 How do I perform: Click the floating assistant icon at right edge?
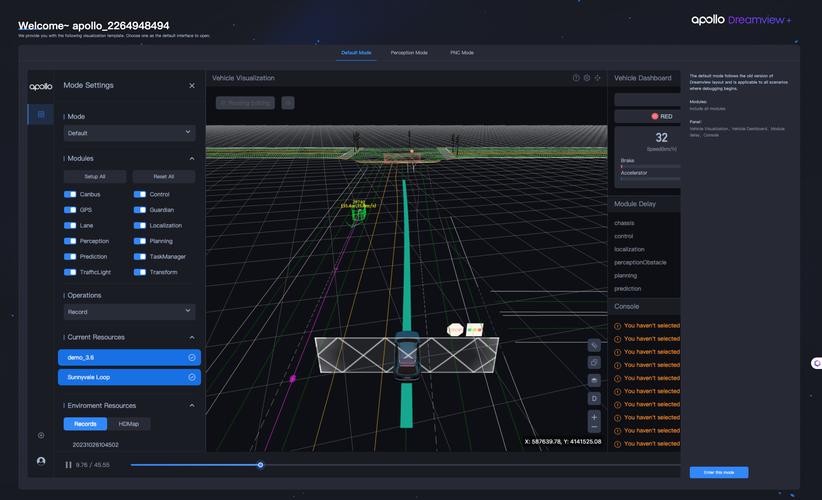coord(816,363)
